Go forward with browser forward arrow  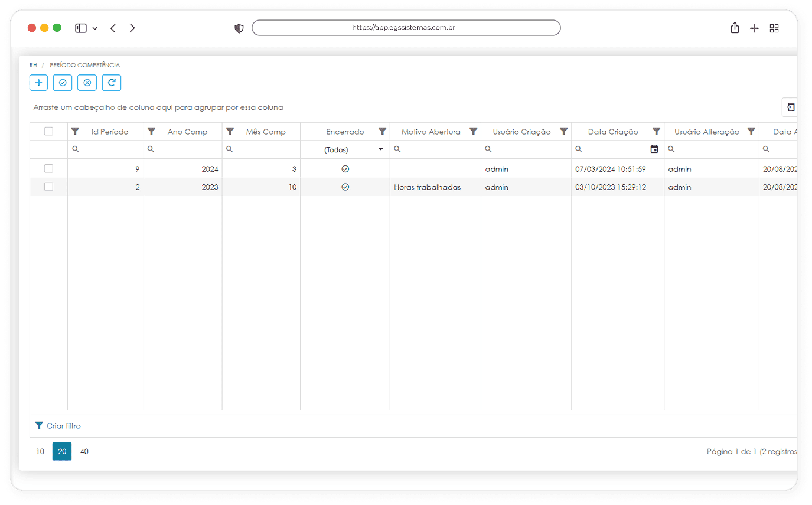point(132,28)
